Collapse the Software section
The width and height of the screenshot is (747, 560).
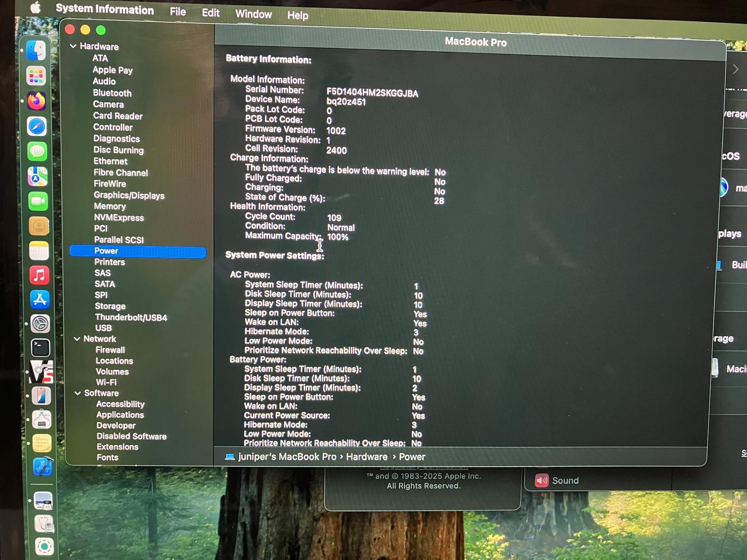(x=78, y=394)
